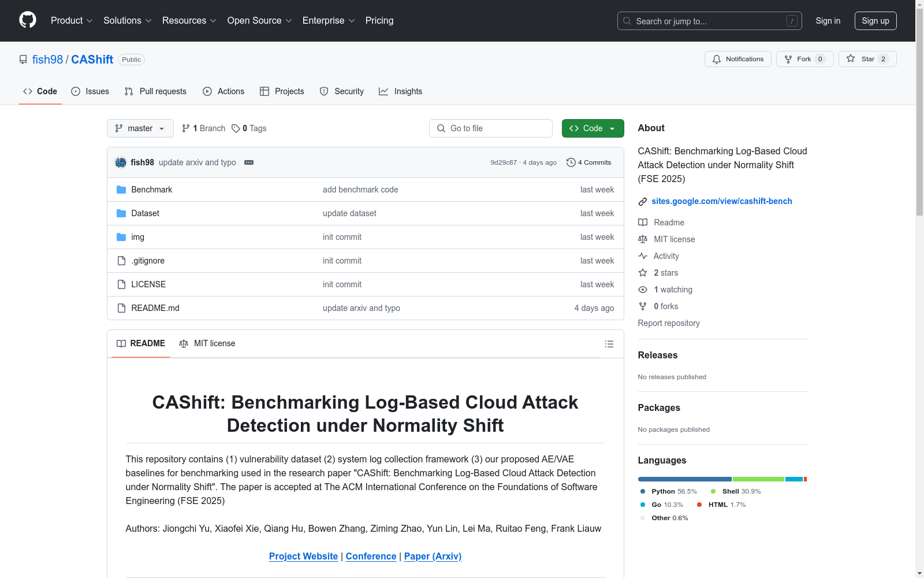This screenshot has height=578, width=924.
Task: Fork the repository
Action: pyautogui.click(x=804, y=59)
